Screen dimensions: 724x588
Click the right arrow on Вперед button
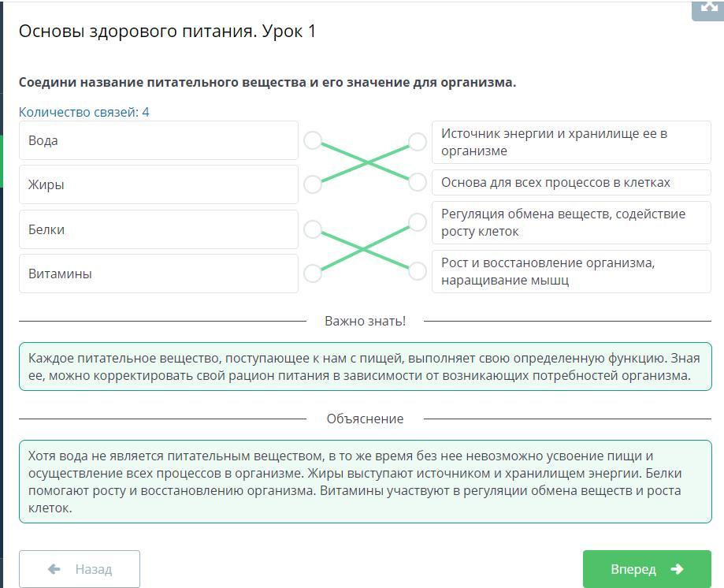coord(677,569)
